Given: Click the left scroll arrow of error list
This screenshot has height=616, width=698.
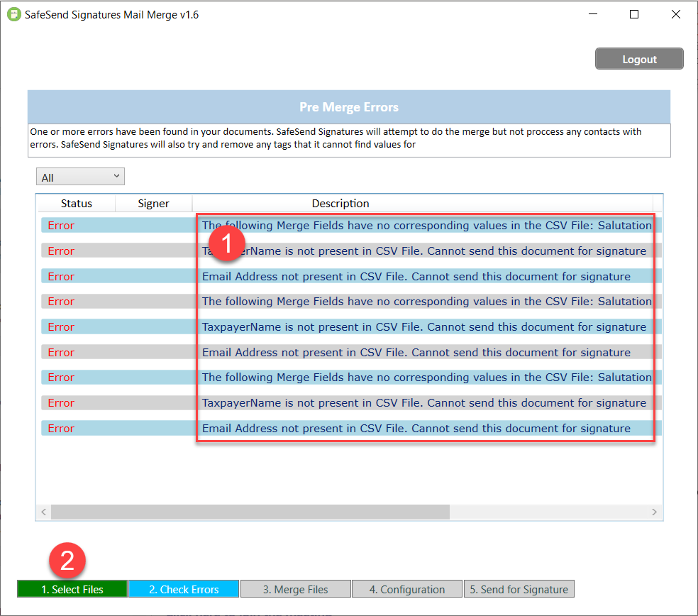Looking at the screenshot, I should click(x=44, y=512).
